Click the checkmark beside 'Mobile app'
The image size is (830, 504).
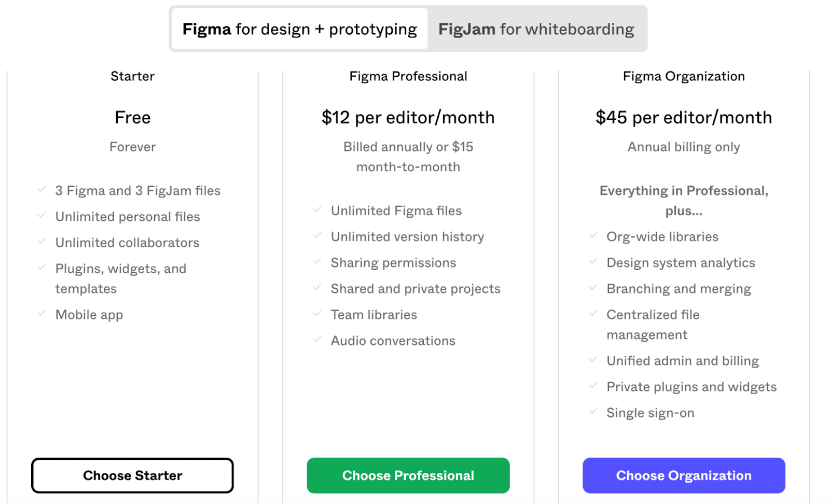(42, 313)
